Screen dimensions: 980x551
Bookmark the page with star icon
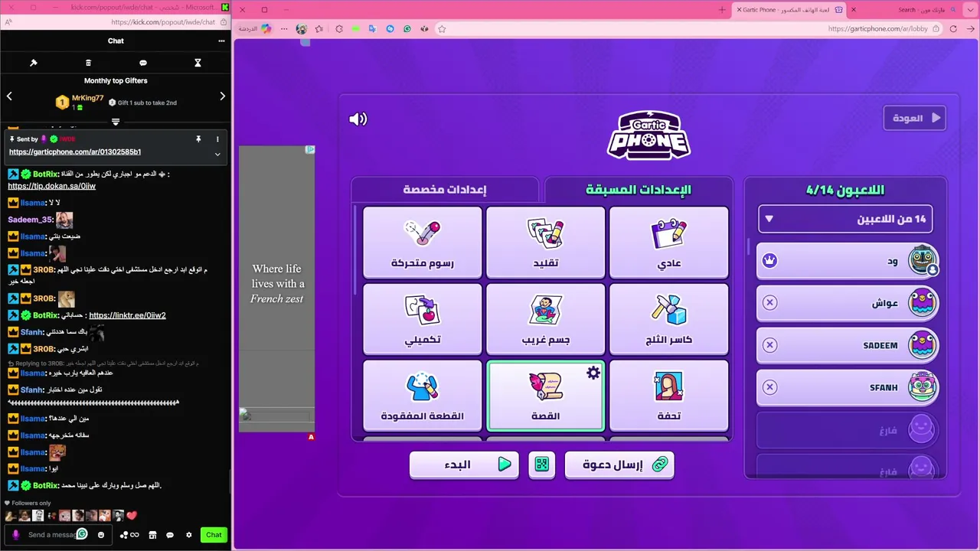pos(442,28)
